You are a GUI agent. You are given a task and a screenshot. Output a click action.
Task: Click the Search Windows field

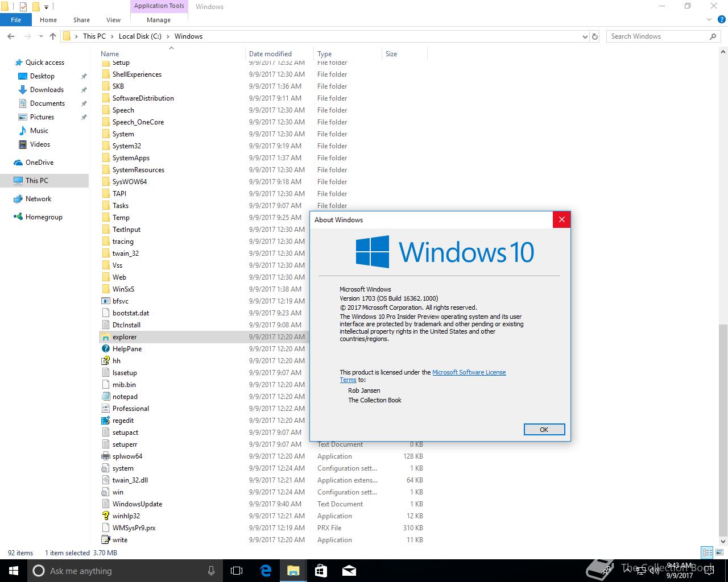(x=663, y=36)
